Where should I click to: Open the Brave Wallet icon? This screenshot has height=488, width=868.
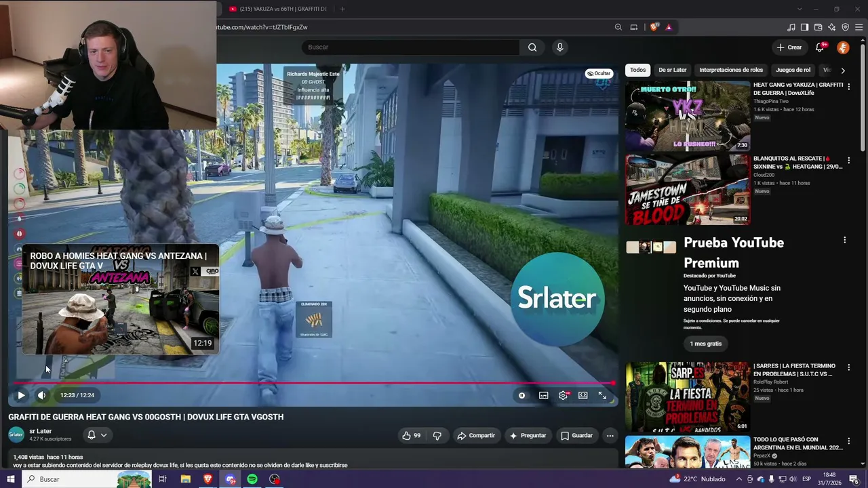tap(818, 27)
